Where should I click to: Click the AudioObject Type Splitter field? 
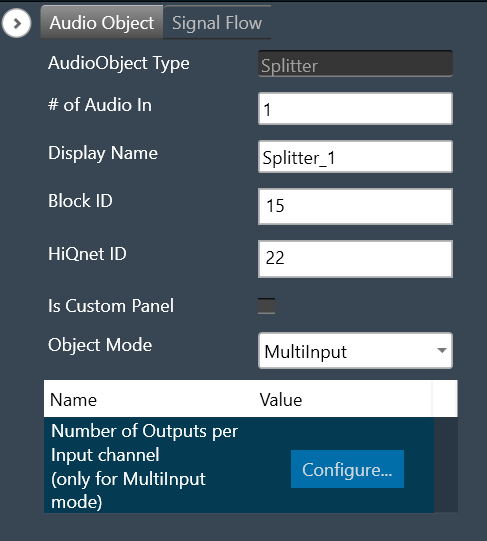[355, 64]
